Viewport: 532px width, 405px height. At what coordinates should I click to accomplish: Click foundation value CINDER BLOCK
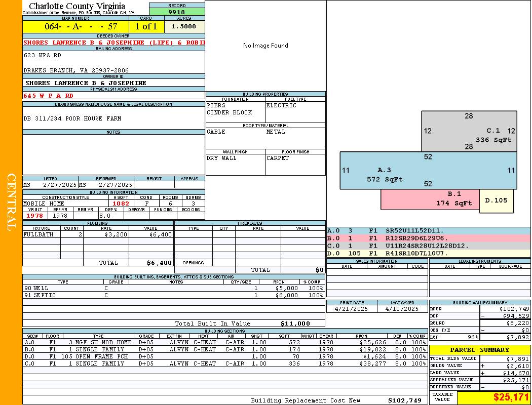click(x=230, y=112)
